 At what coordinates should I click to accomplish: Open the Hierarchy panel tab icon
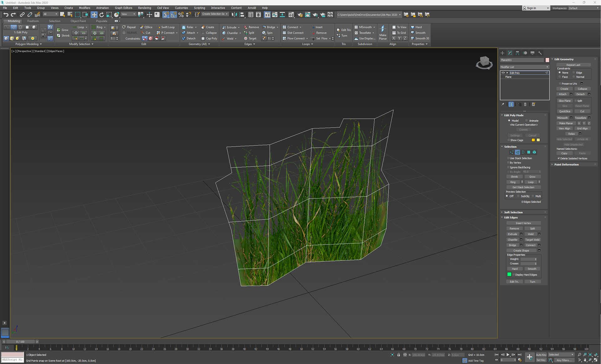click(x=517, y=53)
